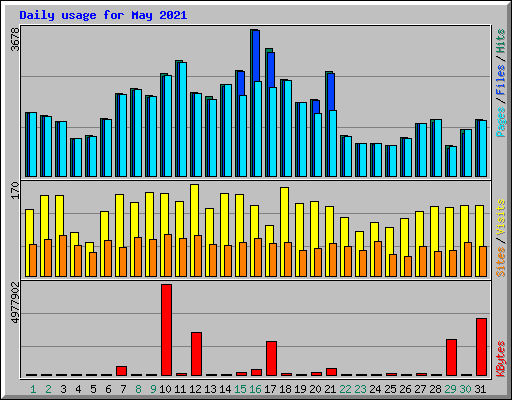Click the green x-axis day label 15
Screen dimensions: 512x400
click(x=240, y=389)
